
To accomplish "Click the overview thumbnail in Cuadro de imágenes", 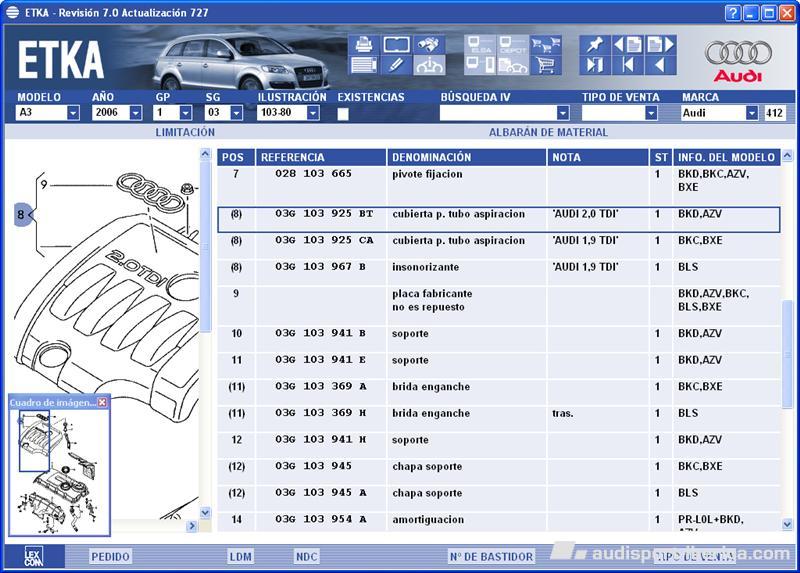I will [x=59, y=472].
